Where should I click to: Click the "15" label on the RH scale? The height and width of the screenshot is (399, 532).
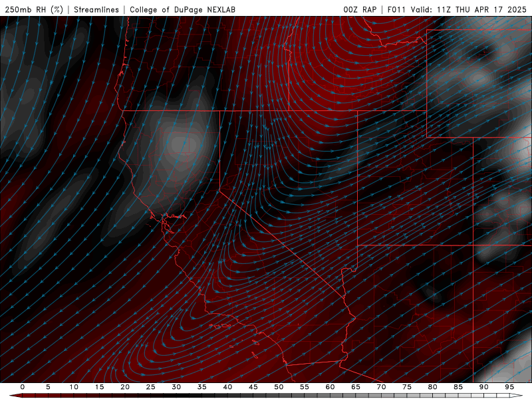pyautogui.click(x=99, y=387)
